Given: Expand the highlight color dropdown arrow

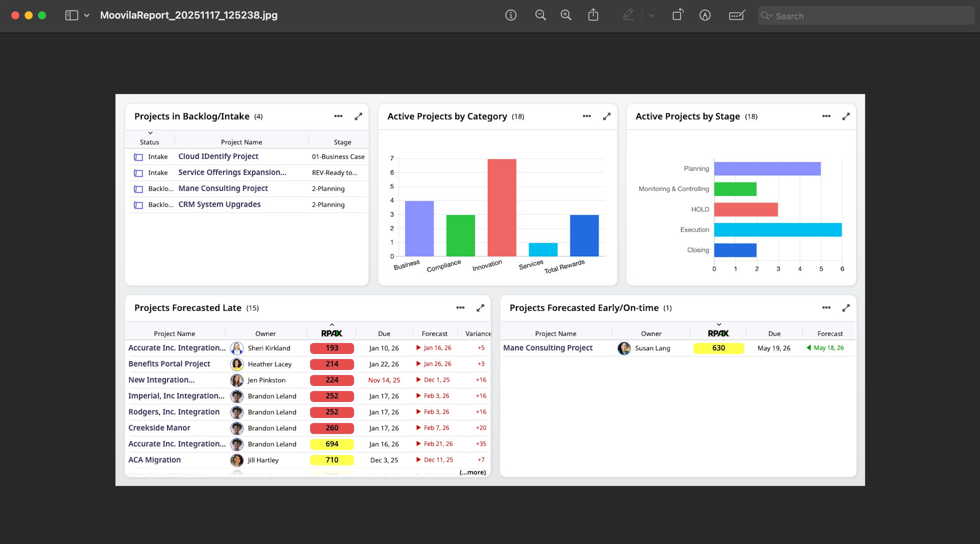Looking at the screenshot, I should [x=651, y=16].
